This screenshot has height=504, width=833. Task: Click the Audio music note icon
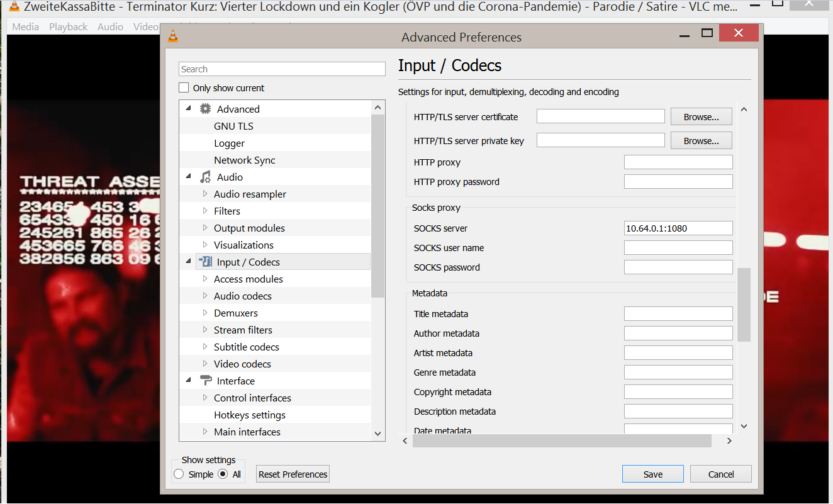click(205, 177)
